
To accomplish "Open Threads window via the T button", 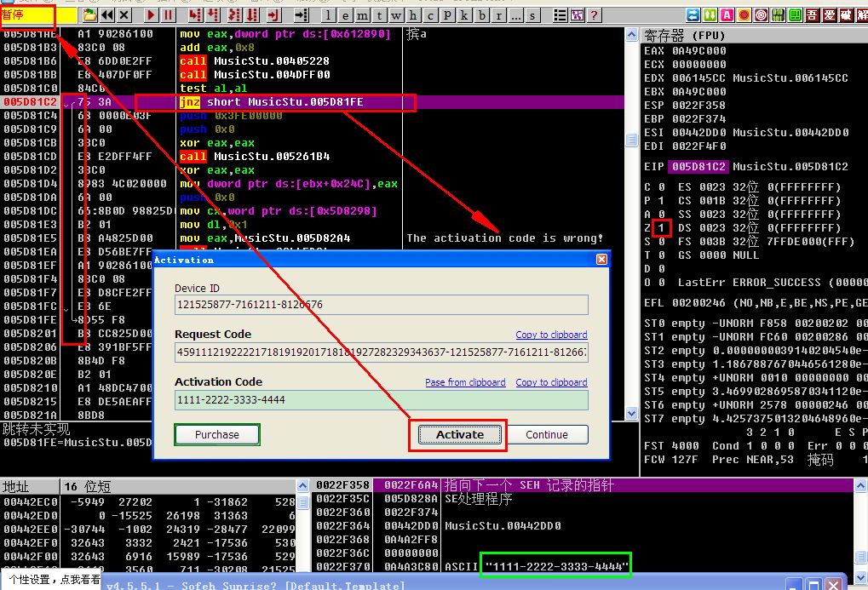I will pyautogui.click(x=379, y=15).
